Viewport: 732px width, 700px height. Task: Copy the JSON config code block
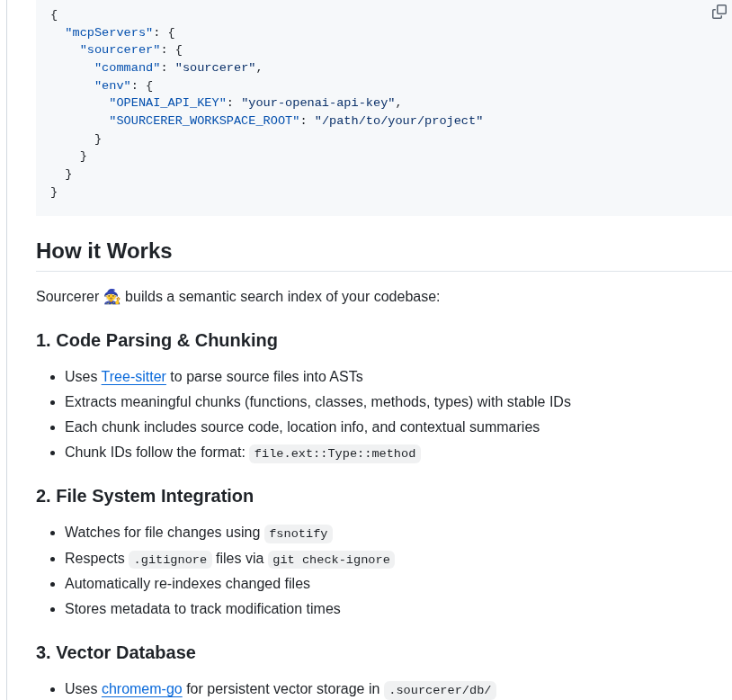pos(719,12)
